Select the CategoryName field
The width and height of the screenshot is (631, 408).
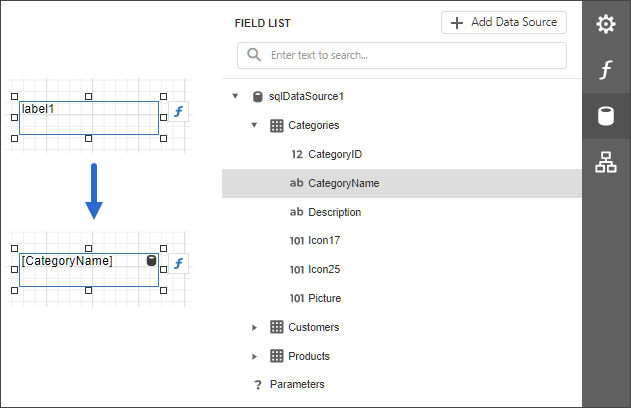pos(343,184)
